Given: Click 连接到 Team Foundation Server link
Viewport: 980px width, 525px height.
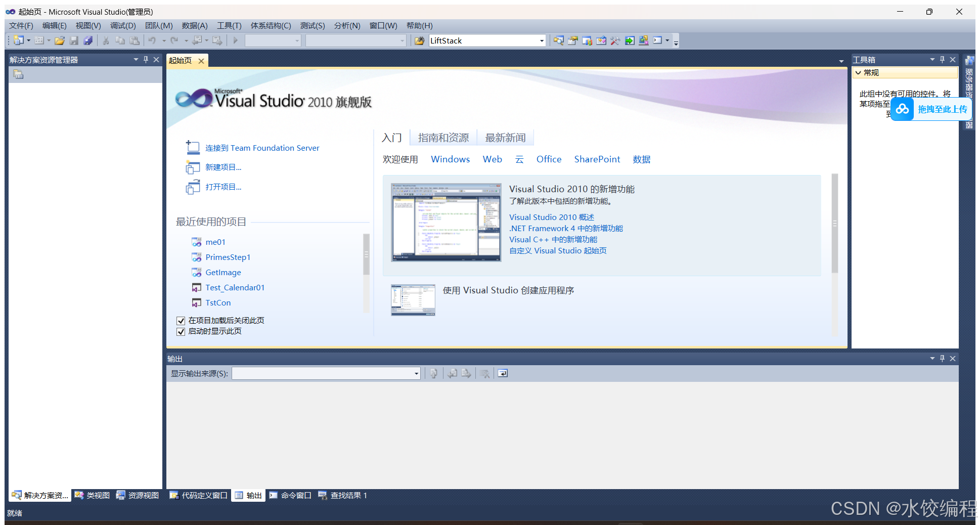Looking at the screenshot, I should (x=262, y=148).
